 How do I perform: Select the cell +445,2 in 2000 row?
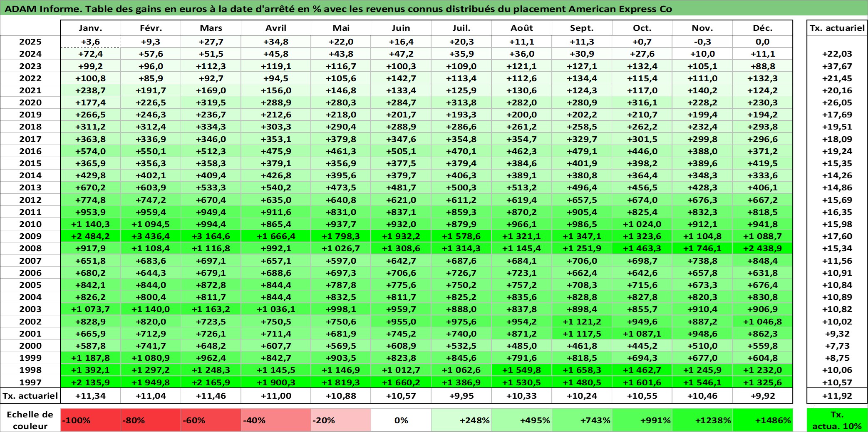click(x=642, y=346)
